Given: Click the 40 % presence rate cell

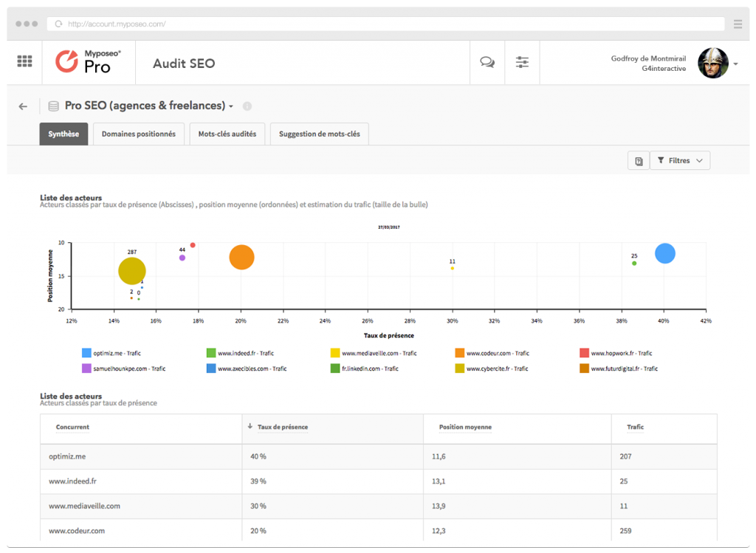Looking at the screenshot, I should point(258,456).
